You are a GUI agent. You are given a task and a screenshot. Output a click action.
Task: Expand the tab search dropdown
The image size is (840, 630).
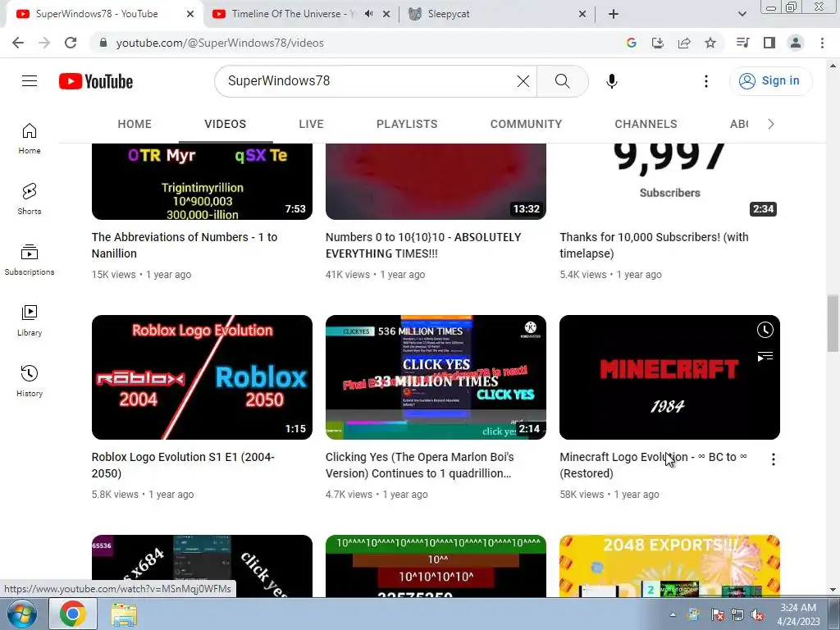742,14
